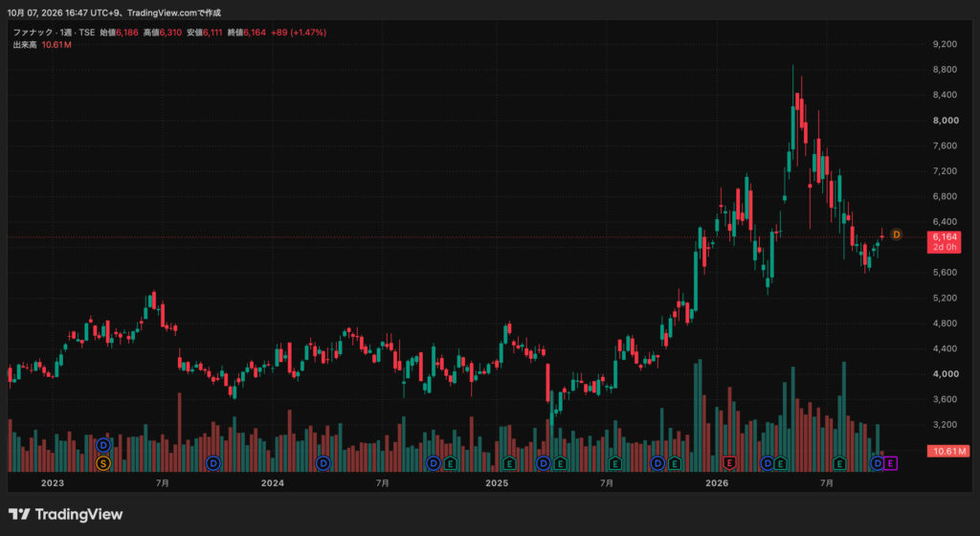Viewport: 980px width, 536px height.
Task: Click the 8,000 price axis label
Action: click(x=945, y=121)
